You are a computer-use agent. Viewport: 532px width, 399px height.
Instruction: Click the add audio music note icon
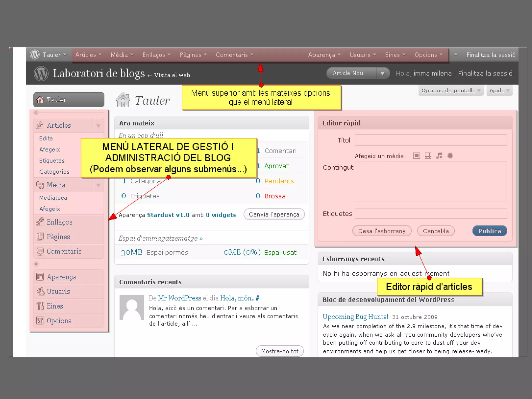click(439, 156)
